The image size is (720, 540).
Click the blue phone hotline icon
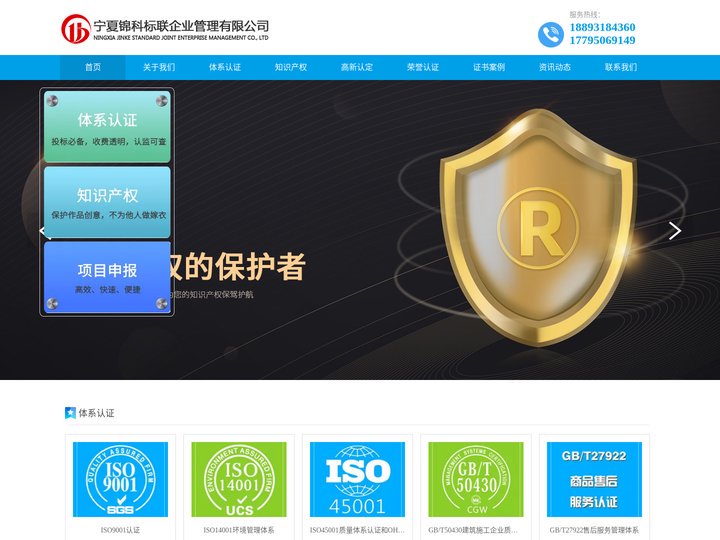click(x=551, y=34)
